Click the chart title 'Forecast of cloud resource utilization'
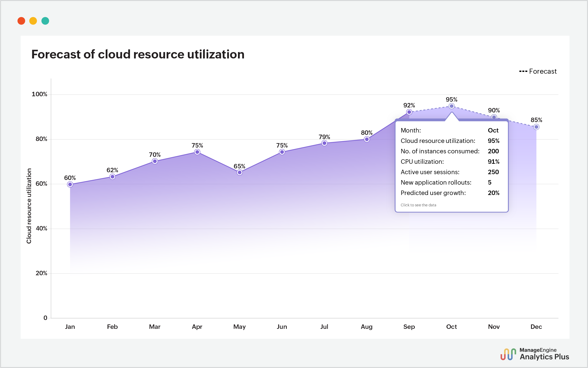 coord(138,54)
